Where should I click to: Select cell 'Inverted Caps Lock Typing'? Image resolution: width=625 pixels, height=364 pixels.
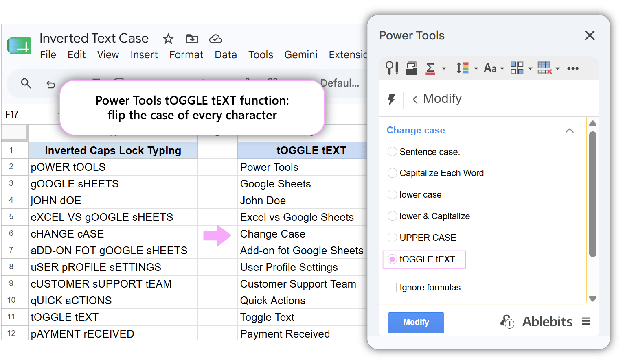[113, 150]
